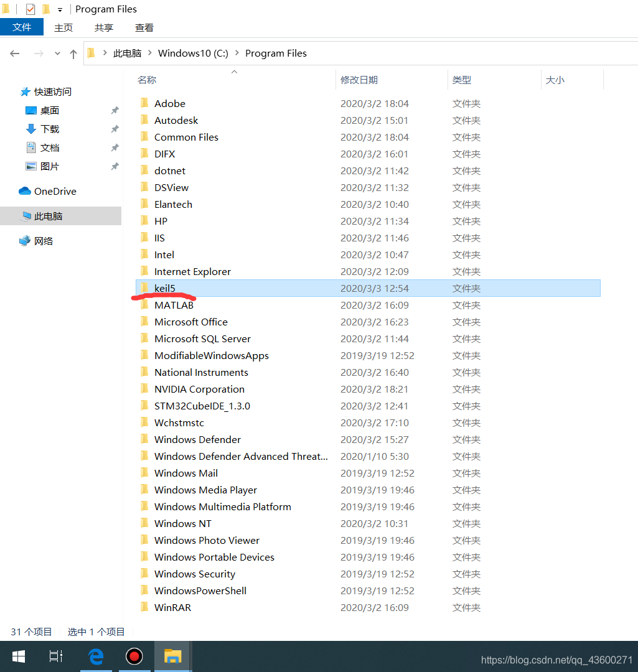Launch Microsoft Edge from the taskbar
The height and width of the screenshot is (672, 638).
[x=96, y=656]
